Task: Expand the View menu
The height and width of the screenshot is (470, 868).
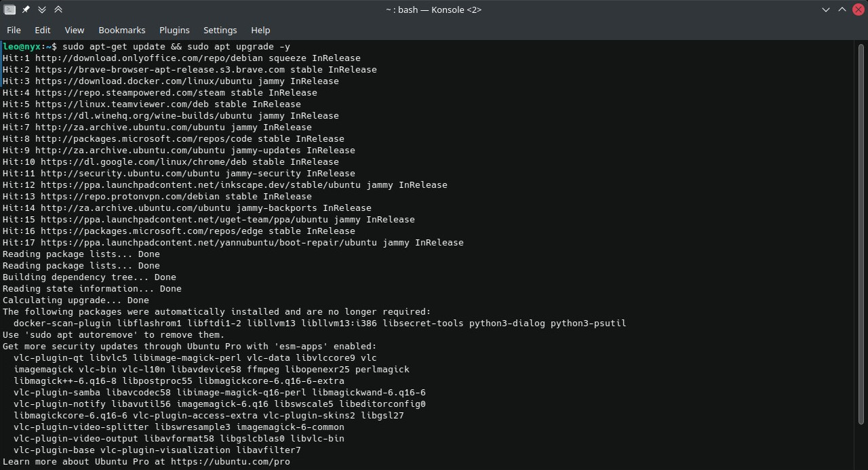Action: pos(75,30)
